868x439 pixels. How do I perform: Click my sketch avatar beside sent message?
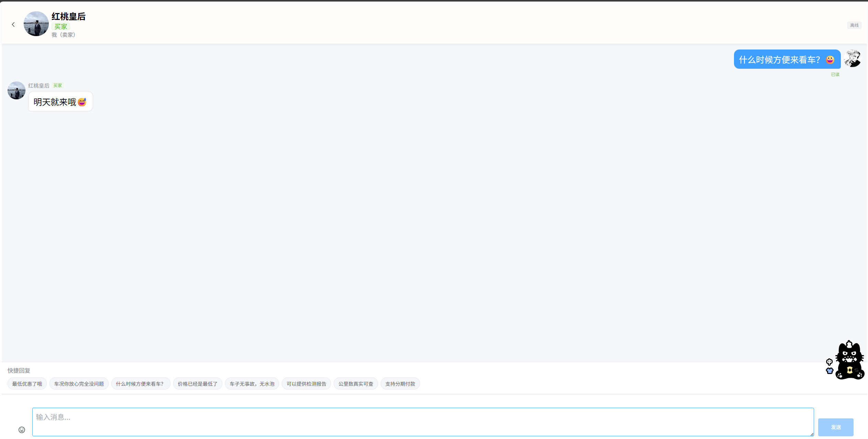852,58
